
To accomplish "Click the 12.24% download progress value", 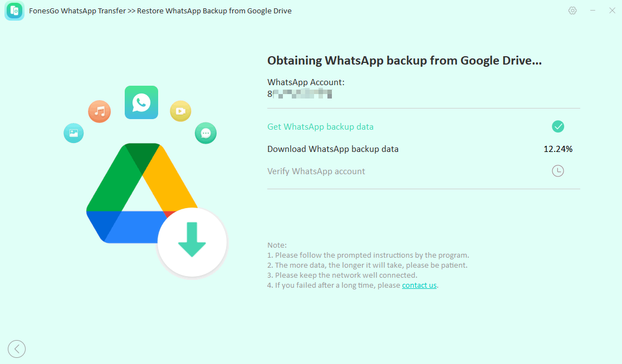I will 558,149.
